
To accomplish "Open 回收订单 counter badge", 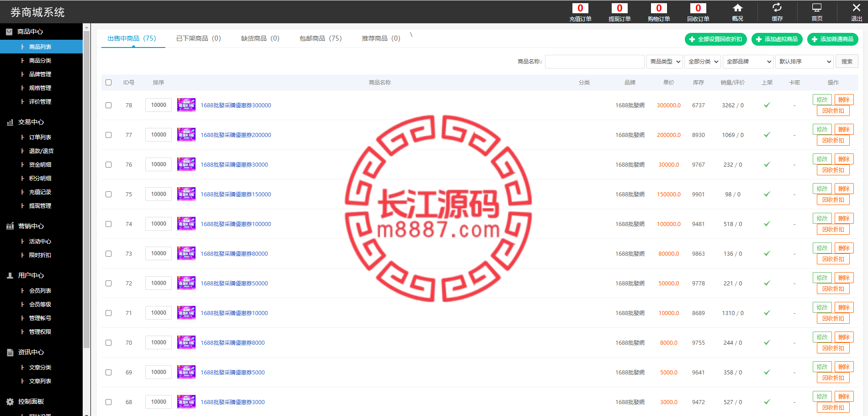I will [x=698, y=8].
